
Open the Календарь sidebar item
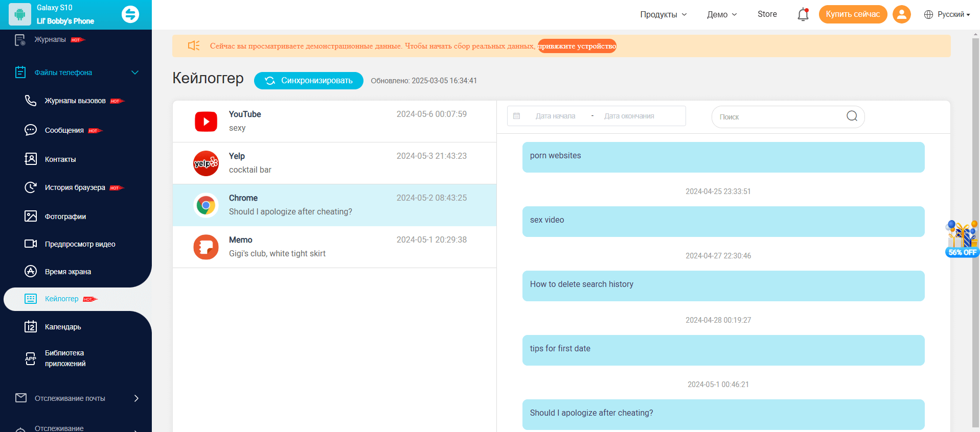click(63, 327)
